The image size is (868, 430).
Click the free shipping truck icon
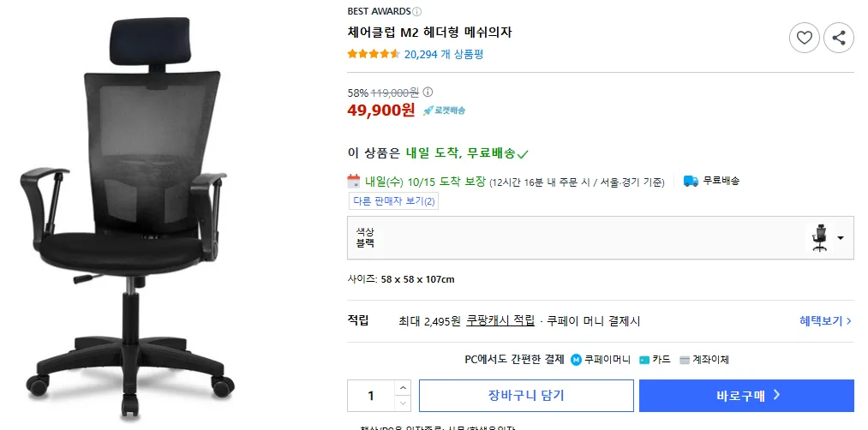click(691, 181)
